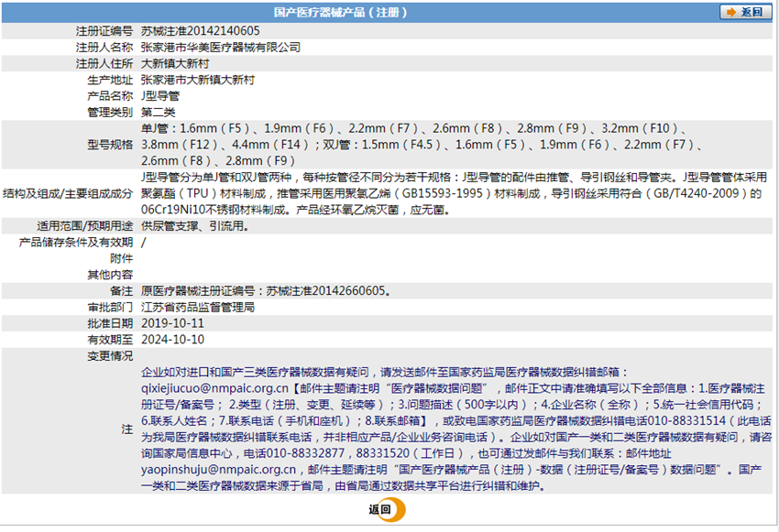Click remark text 原医疗器械注册证编号：苏械注准20142660605。

(267, 291)
